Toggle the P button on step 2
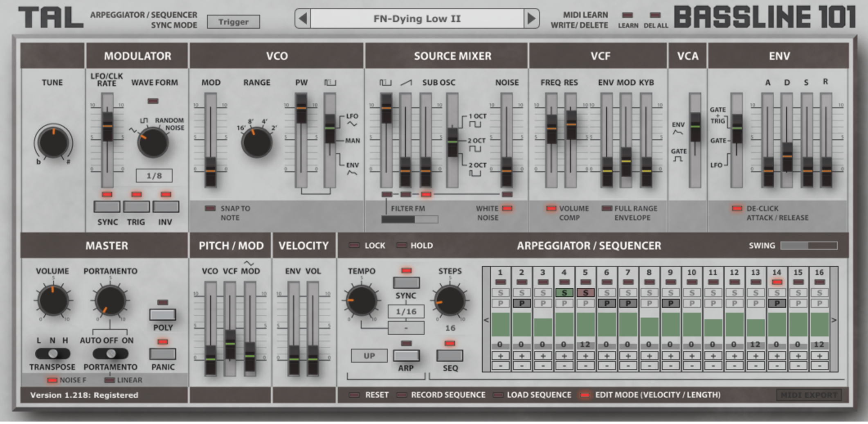The image size is (868, 424). click(x=522, y=303)
